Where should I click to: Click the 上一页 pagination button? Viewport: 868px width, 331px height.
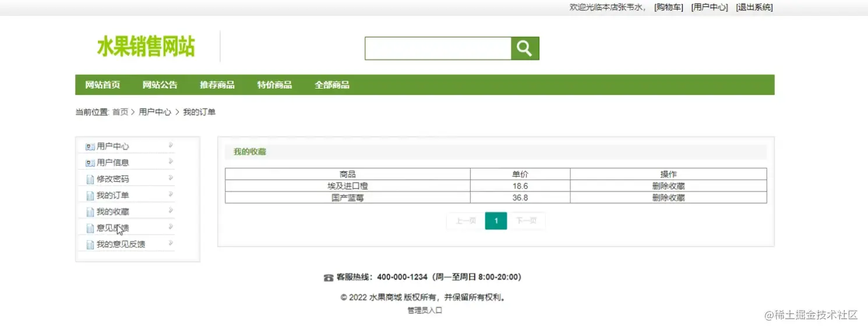[465, 221]
